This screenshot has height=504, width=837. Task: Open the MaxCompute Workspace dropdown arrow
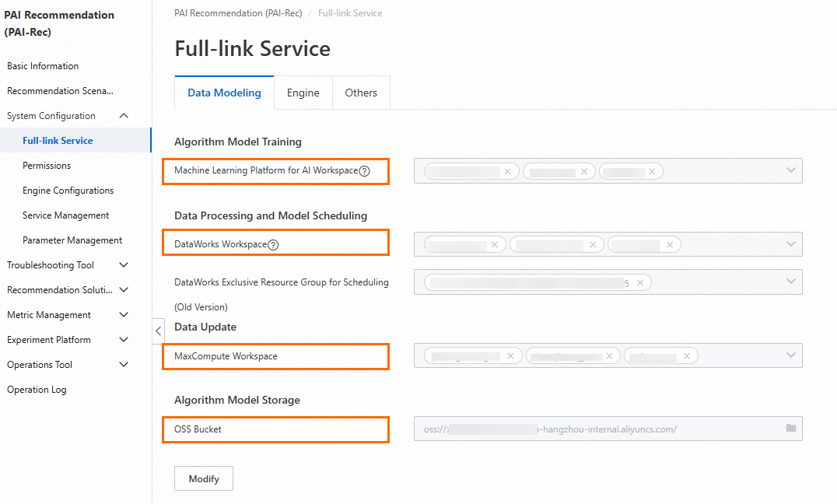pyautogui.click(x=791, y=355)
